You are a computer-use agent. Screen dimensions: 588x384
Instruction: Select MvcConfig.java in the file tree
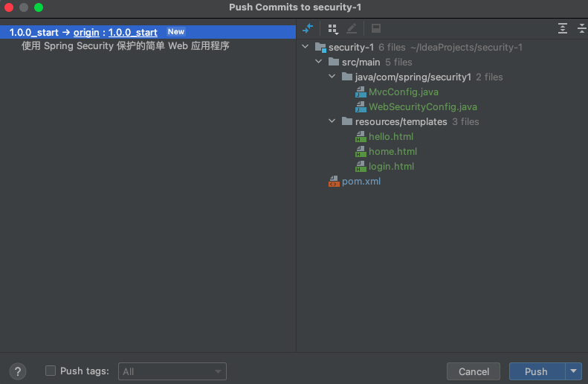pos(403,92)
